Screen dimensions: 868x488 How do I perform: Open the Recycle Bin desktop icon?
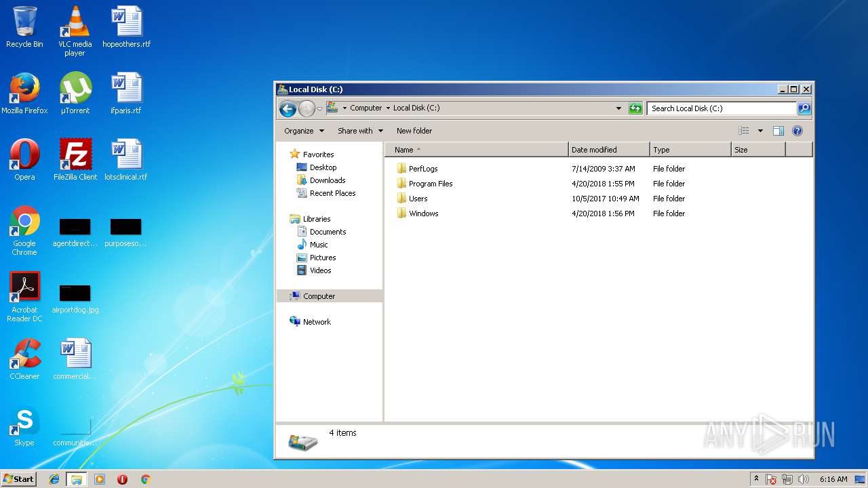pyautogui.click(x=24, y=27)
